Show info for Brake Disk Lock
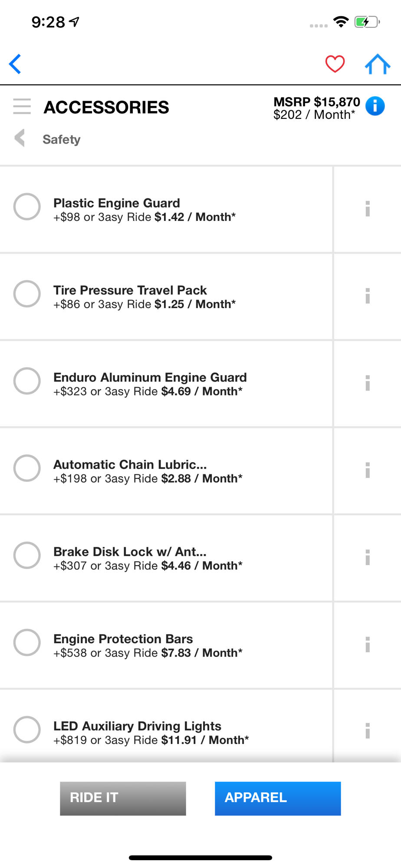 (367, 557)
